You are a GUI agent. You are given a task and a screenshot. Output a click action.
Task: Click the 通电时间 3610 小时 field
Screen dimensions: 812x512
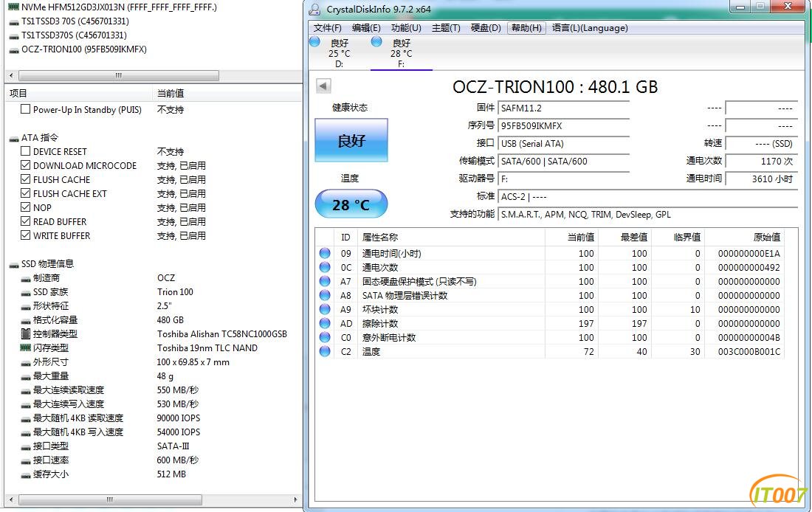point(761,179)
